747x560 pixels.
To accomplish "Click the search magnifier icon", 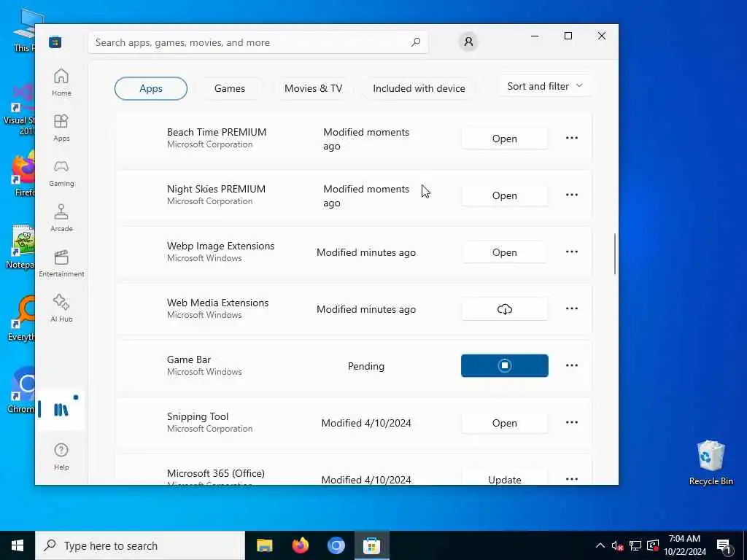I will pyautogui.click(x=415, y=42).
